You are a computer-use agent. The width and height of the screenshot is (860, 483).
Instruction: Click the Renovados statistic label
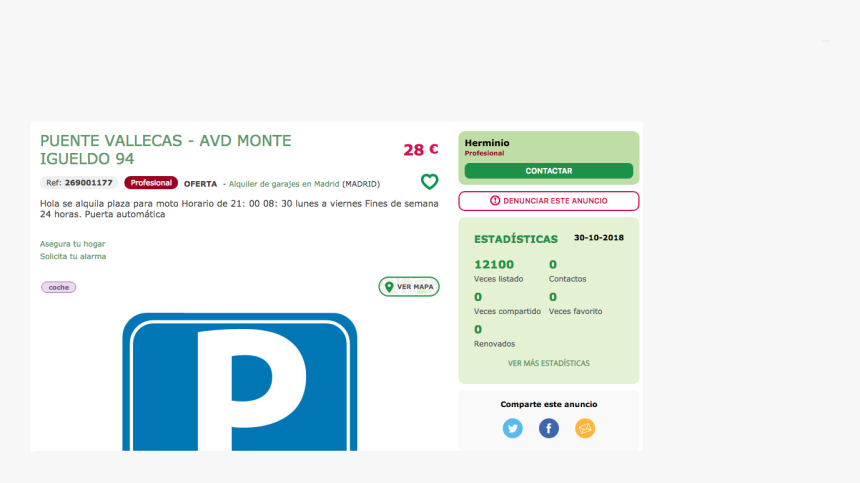(495, 344)
